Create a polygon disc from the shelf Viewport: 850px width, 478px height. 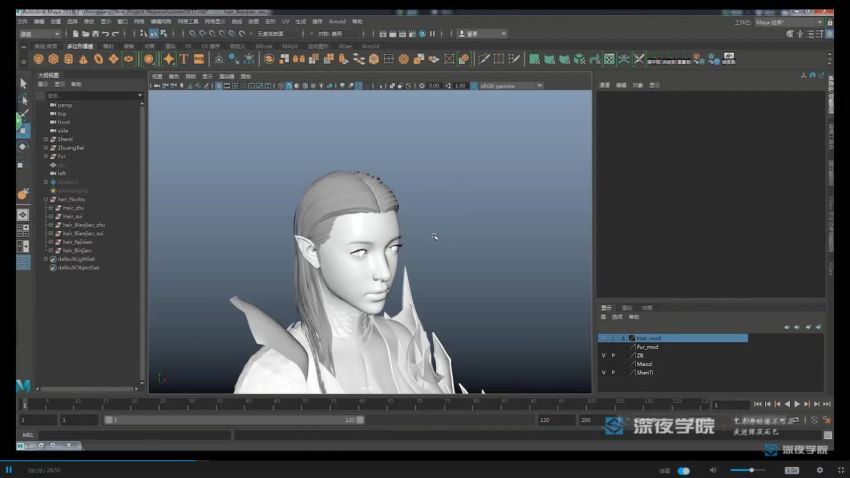pos(128,59)
